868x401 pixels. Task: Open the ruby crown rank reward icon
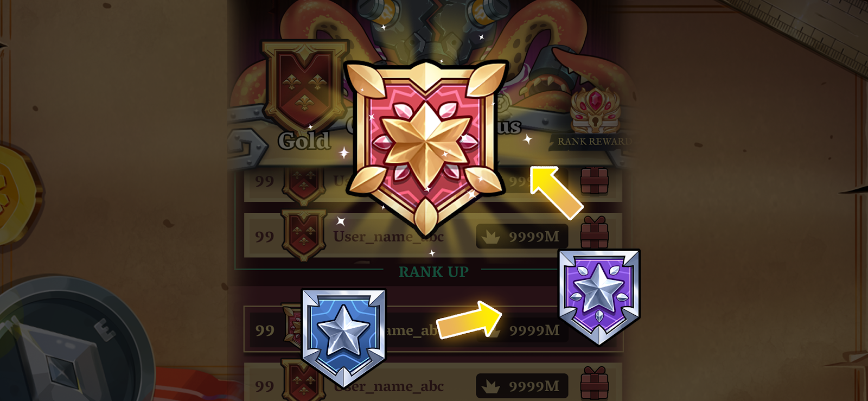pyautogui.click(x=595, y=110)
